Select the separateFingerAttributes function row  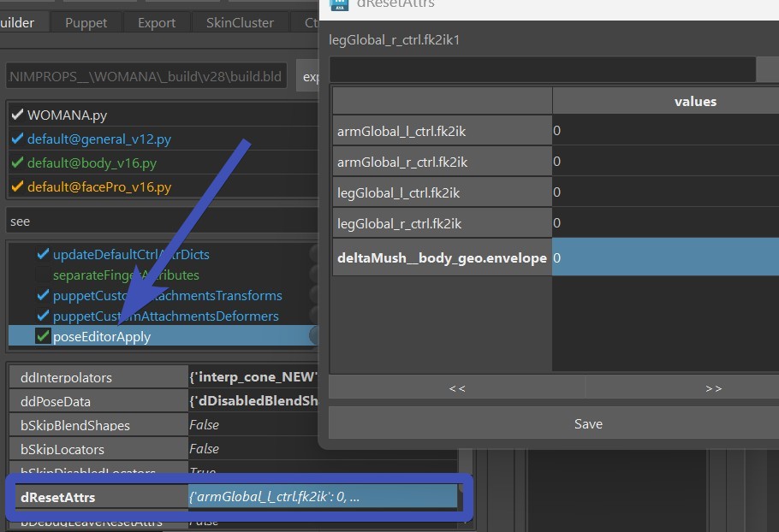(163, 275)
